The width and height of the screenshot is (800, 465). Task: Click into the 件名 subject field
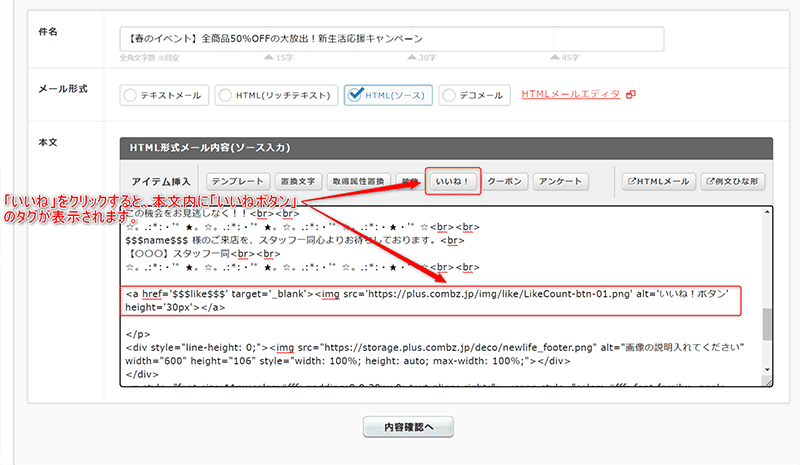(390, 38)
